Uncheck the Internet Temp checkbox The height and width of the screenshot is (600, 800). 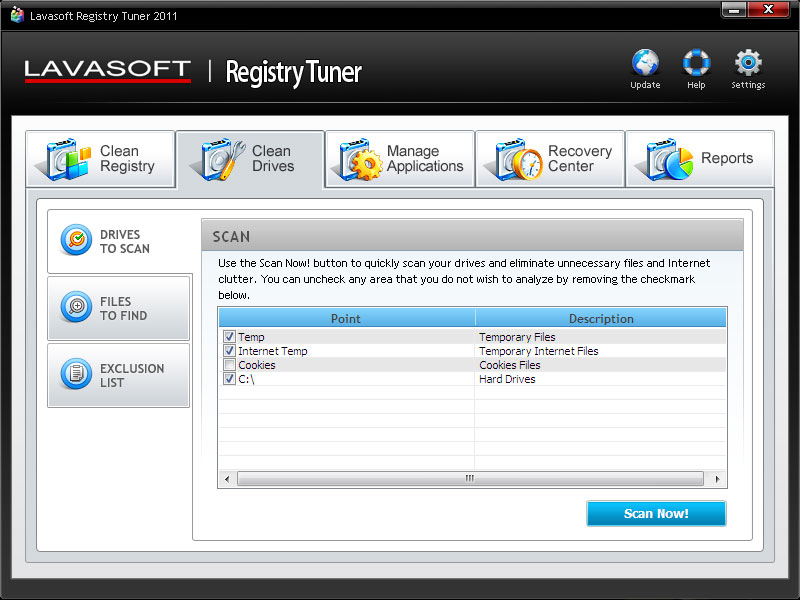point(229,351)
